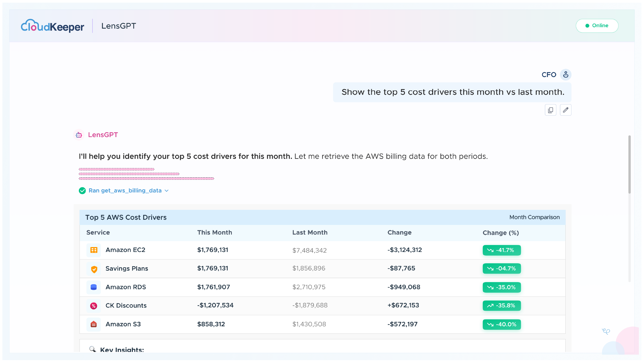Click the user message about cost drivers
The height and width of the screenshot is (363, 644).
[452, 92]
